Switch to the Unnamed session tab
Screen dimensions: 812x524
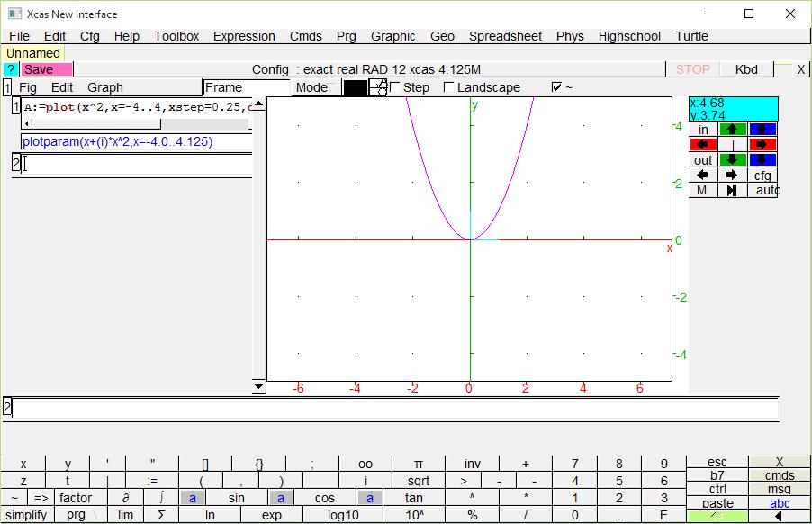click(32, 53)
